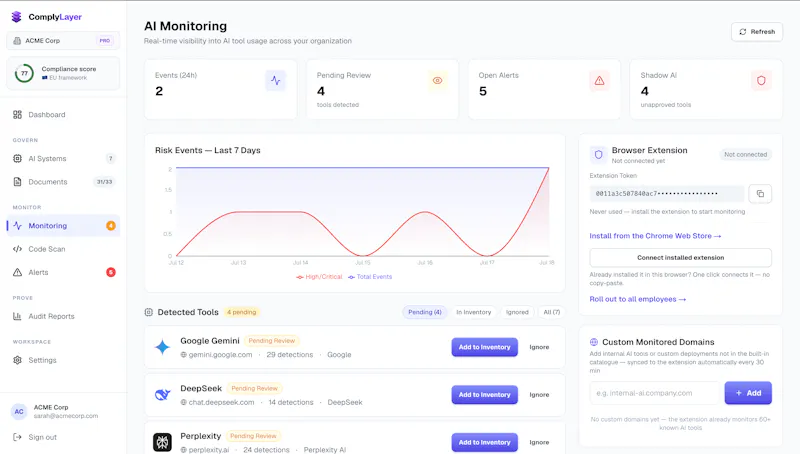Viewport: 800px width, 454px height.
Task: Click the Browser Extension shield icon
Action: pos(598,155)
